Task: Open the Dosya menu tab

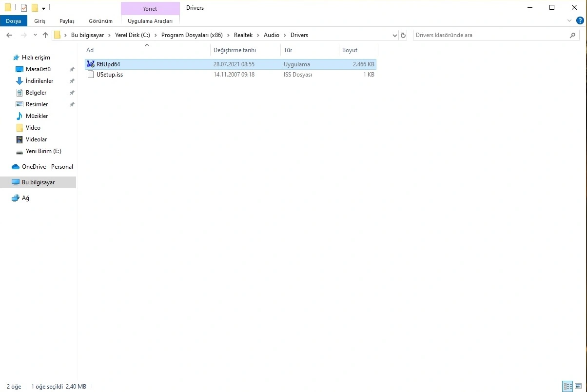Action: coord(14,21)
